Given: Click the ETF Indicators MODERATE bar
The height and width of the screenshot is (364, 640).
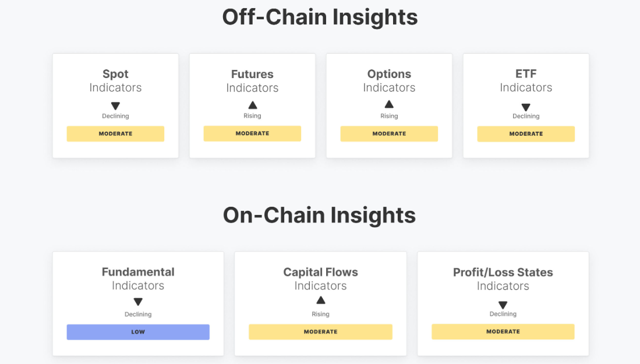Looking at the screenshot, I should pyautogui.click(x=526, y=134).
